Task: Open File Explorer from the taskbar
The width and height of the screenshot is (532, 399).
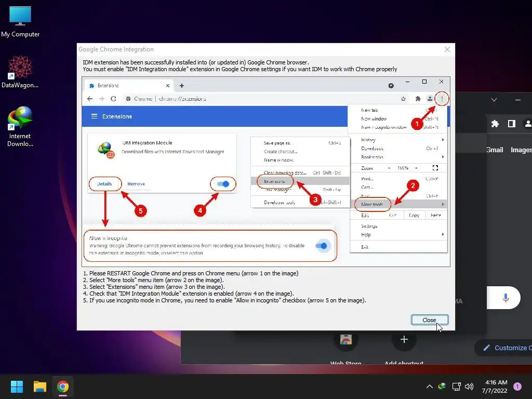Action: tap(39, 387)
